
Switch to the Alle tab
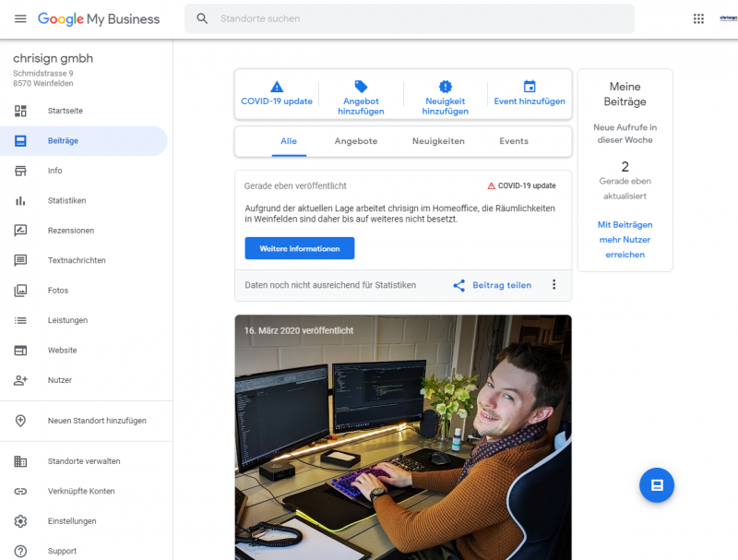pos(289,141)
